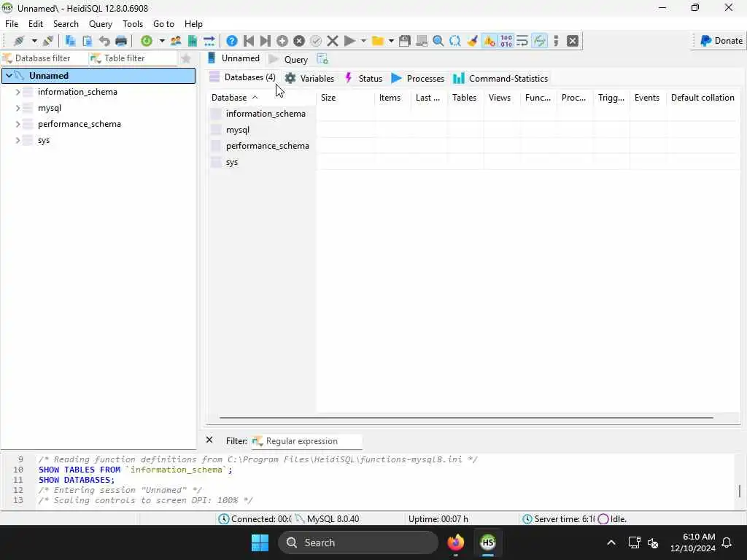Close the filter panel with X

[209, 440]
